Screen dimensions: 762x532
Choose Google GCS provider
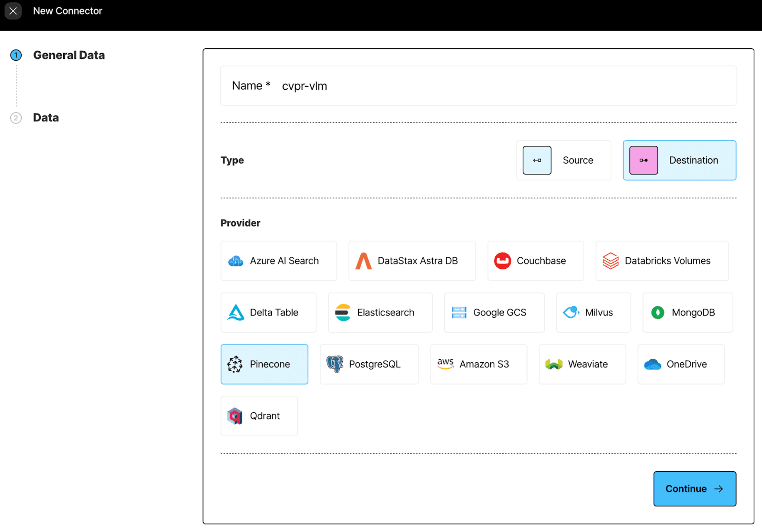point(494,313)
